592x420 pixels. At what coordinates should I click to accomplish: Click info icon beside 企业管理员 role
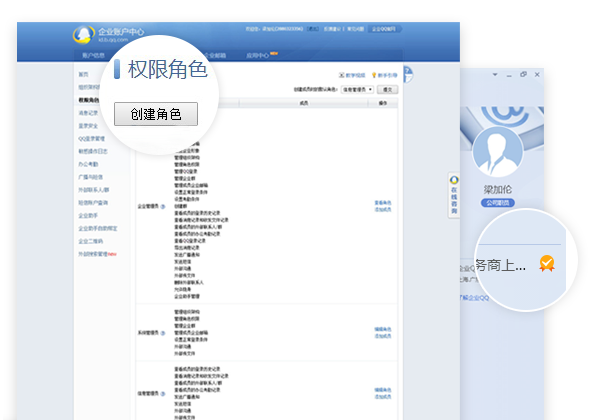click(x=163, y=206)
